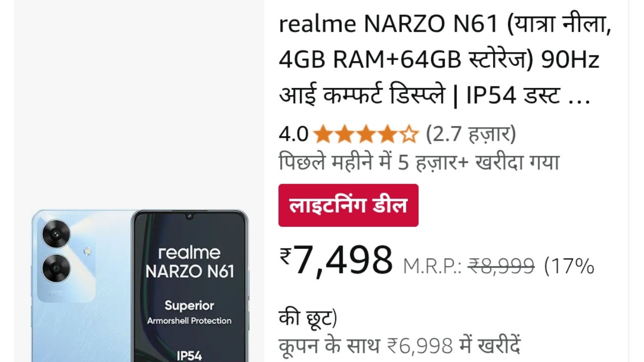Viewport: 644px width, 362px height.
Task: Click पिछले महीने में 5 हज़ार+ खरीदा गया text
Action: pos(419,162)
